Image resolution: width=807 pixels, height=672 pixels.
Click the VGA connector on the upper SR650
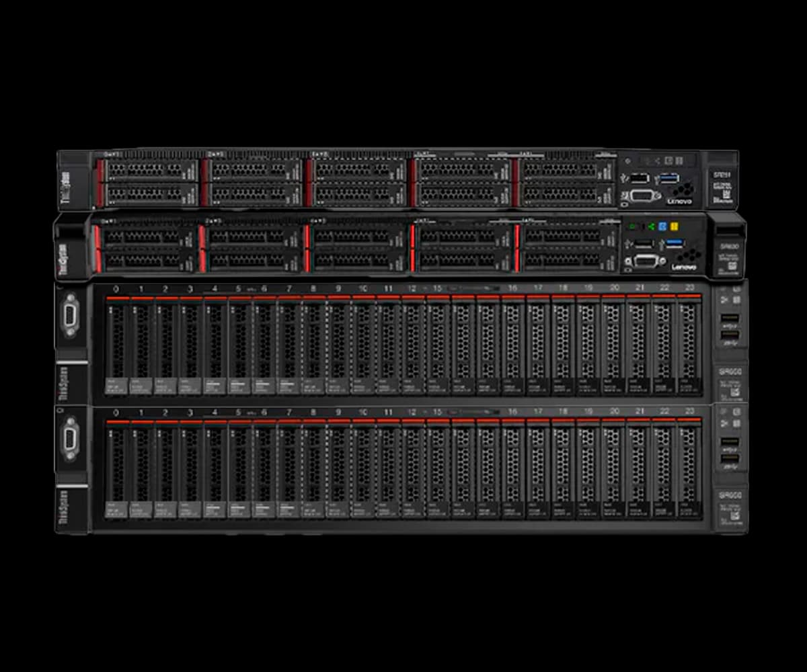(69, 316)
